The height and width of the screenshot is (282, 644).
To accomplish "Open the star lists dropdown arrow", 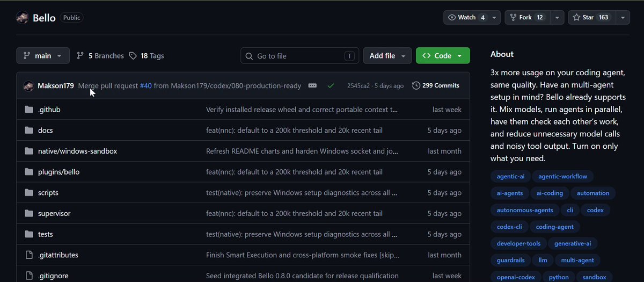I will pyautogui.click(x=623, y=17).
